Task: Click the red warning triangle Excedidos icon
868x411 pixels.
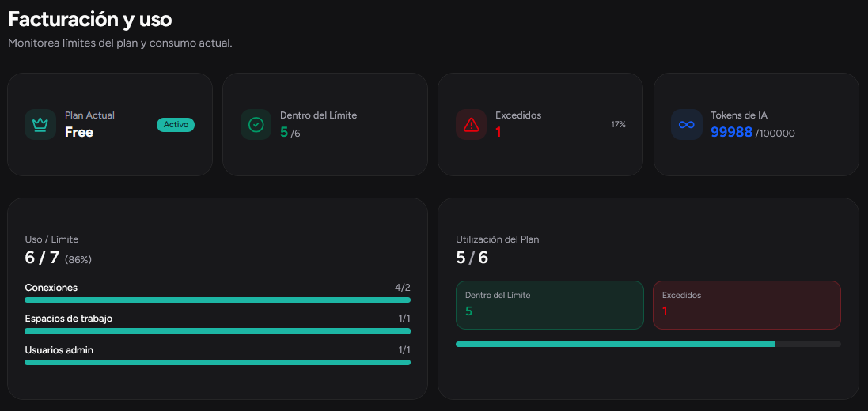Action: (471, 124)
